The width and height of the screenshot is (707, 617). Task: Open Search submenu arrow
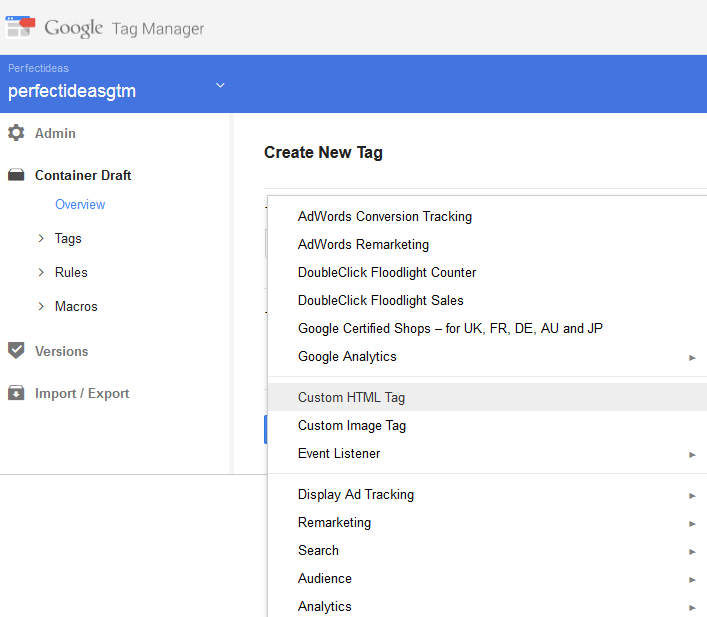(692, 552)
